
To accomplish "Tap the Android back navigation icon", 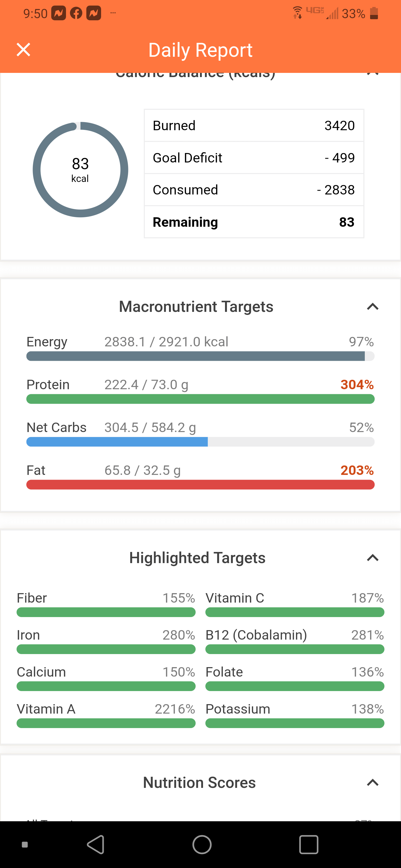I will [x=96, y=844].
